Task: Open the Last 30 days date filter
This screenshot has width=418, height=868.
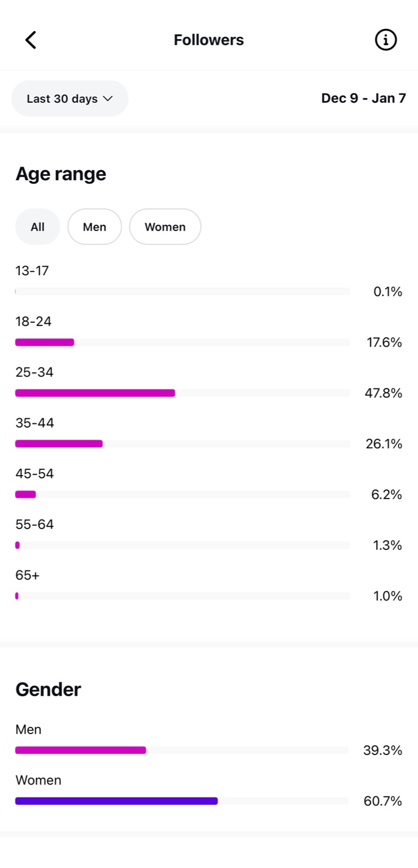Action: pyautogui.click(x=70, y=98)
